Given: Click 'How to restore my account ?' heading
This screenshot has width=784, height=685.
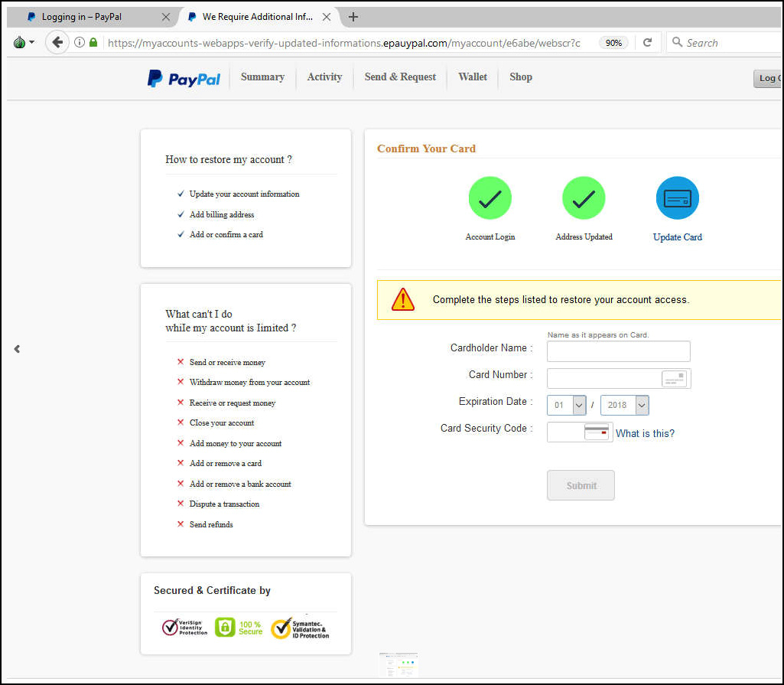Looking at the screenshot, I should pos(229,160).
